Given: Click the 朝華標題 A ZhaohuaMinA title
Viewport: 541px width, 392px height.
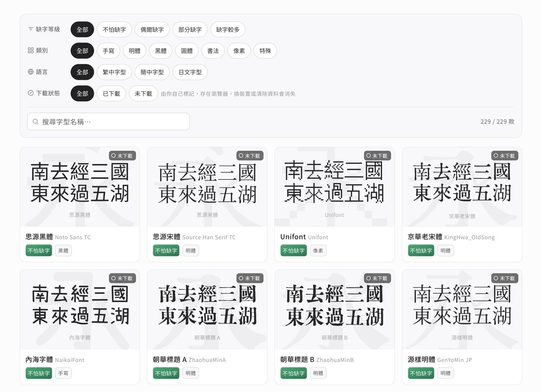Looking at the screenshot, I should coord(189,360).
